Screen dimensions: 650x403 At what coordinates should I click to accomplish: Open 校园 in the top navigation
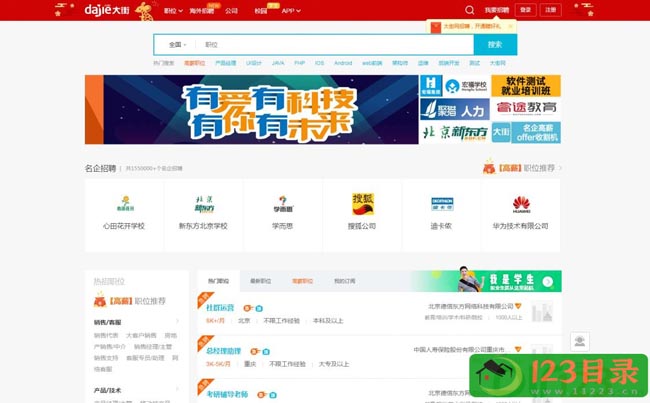coord(261,11)
